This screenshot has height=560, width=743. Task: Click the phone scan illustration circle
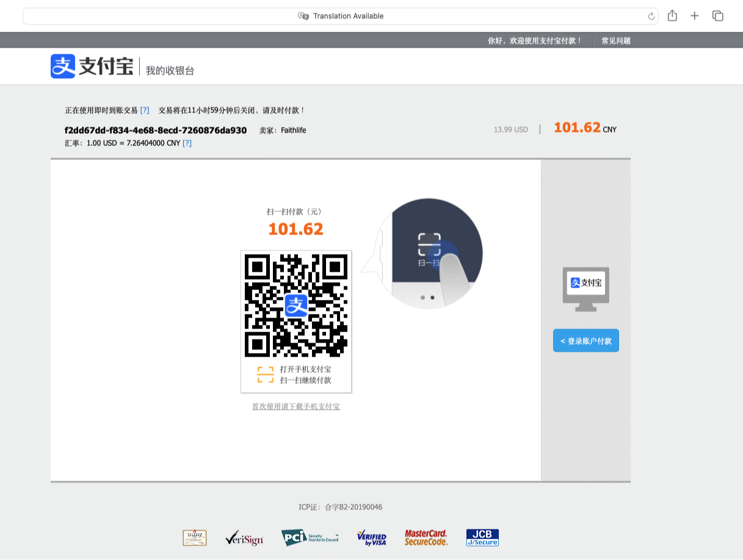click(429, 253)
